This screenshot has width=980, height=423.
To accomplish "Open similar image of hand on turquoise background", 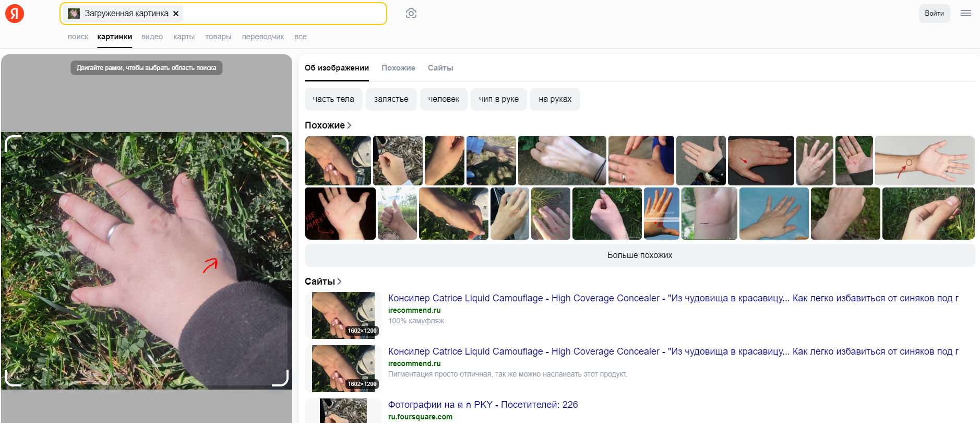I will [x=774, y=214].
